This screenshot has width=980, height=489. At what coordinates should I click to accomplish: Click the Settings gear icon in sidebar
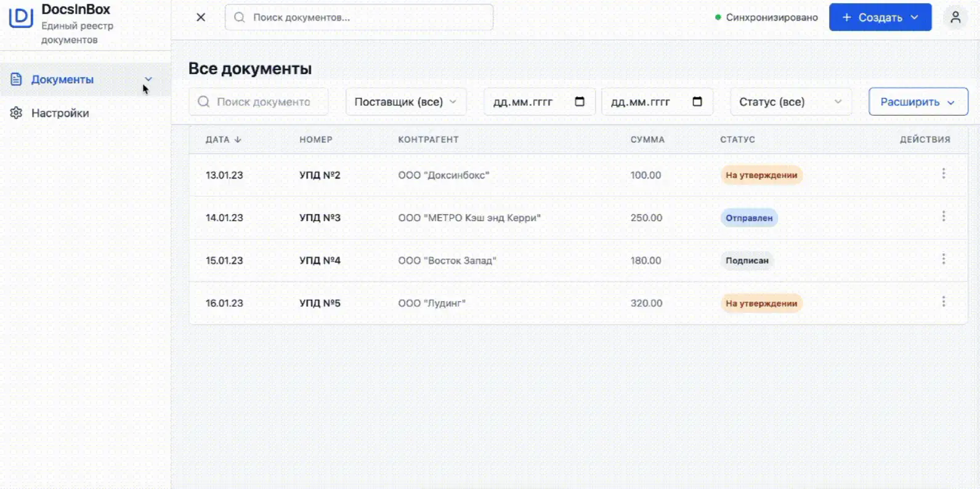click(x=16, y=113)
